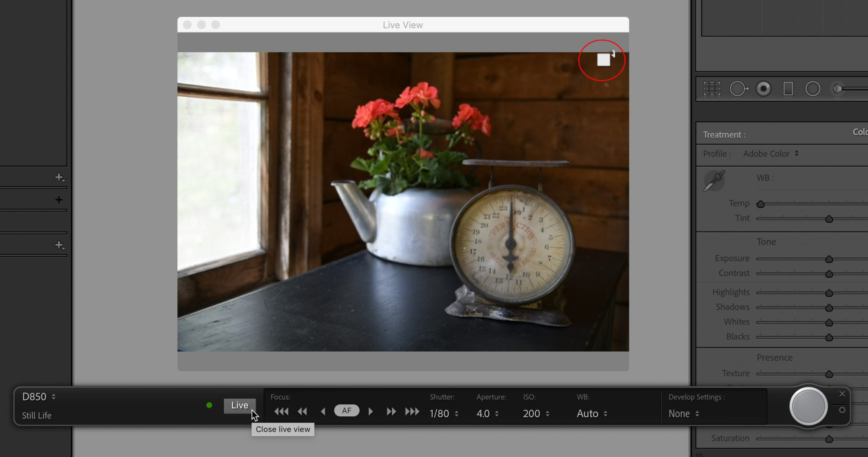Open the tether bar settings gear
Screen dimensions: 868x457
pyautogui.click(x=842, y=410)
